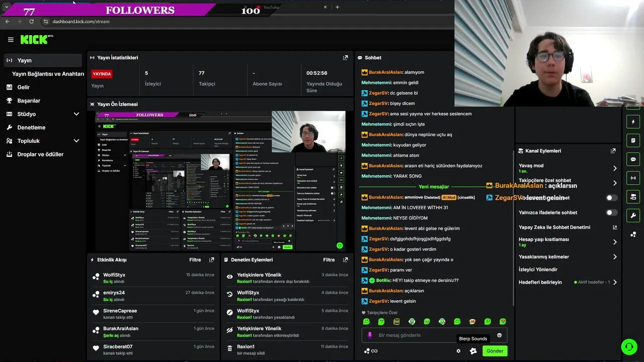This screenshot has height=362, width=644.
Task: Open the green headset support button
Action: tap(629, 347)
